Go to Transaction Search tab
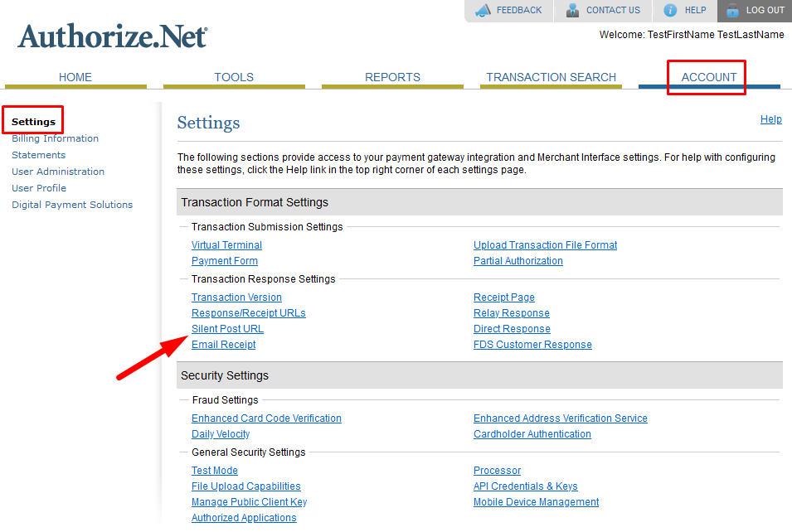 point(551,77)
